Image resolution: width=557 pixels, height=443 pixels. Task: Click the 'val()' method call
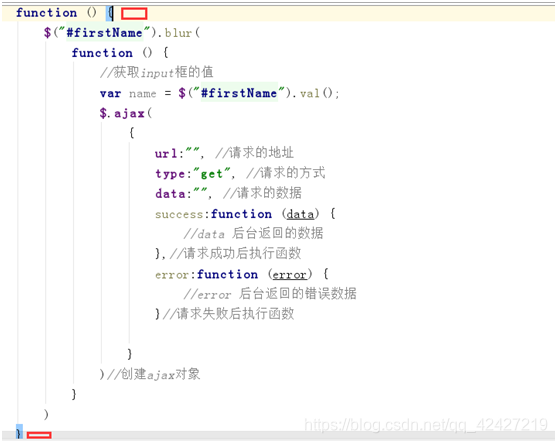[317, 93]
